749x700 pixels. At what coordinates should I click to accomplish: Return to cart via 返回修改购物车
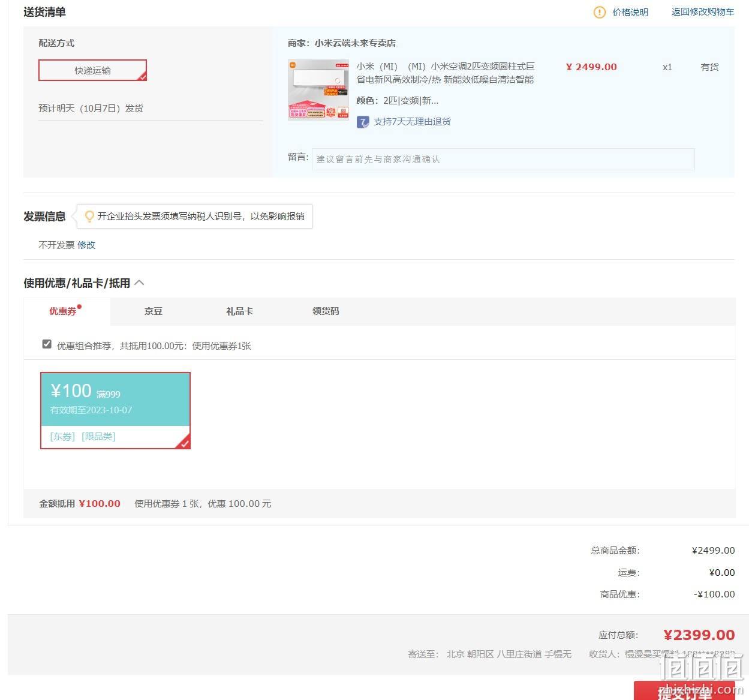tap(703, 12)
